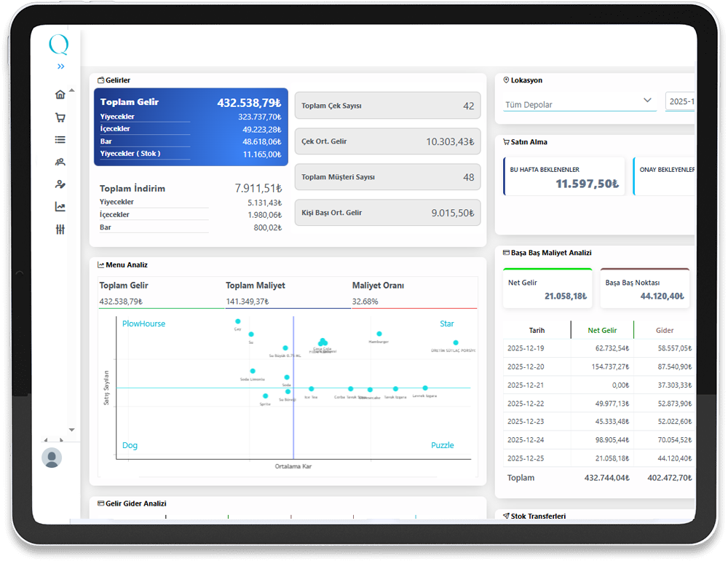Viewport: 728px width, 561px height.
Task: Open the chart reports sidebar section
Action: point(60,207)
